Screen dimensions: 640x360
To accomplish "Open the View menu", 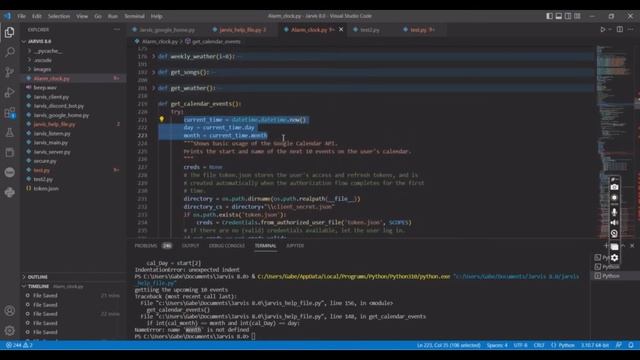I will 82,16.
